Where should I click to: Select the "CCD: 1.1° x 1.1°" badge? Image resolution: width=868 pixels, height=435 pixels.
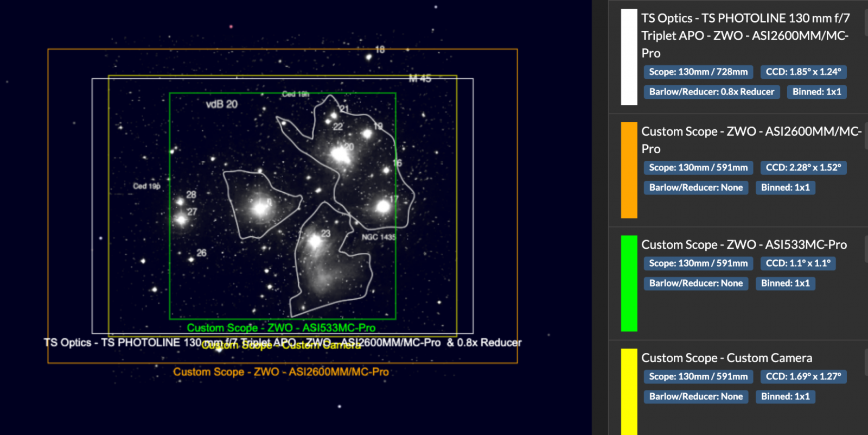(x=797, y=263)
